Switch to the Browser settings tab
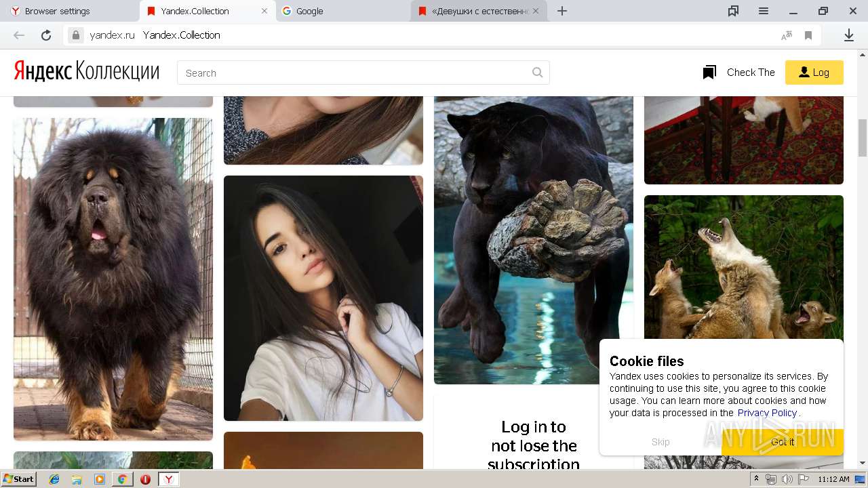Viewport: 868px width, 488px height. (x=70, y=11)
